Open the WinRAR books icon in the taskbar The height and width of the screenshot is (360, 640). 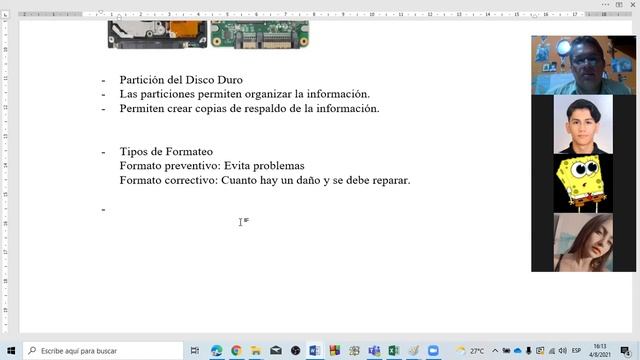tap(334, 351)
